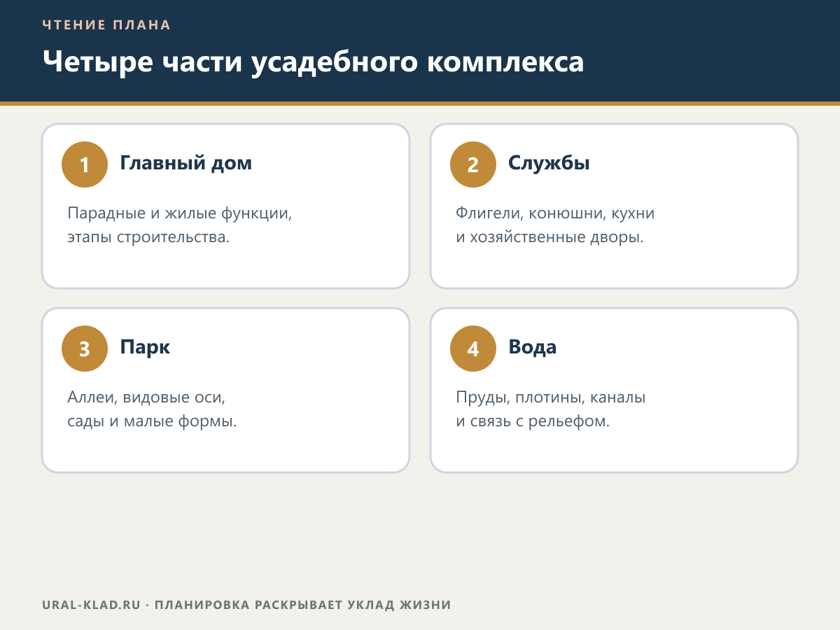Screen dimensions: 840x630
Task: Click the overline label 'ЧТЕНИЕ ПЛАНА'
Action: pyautogui.click(x=106, y=25)
